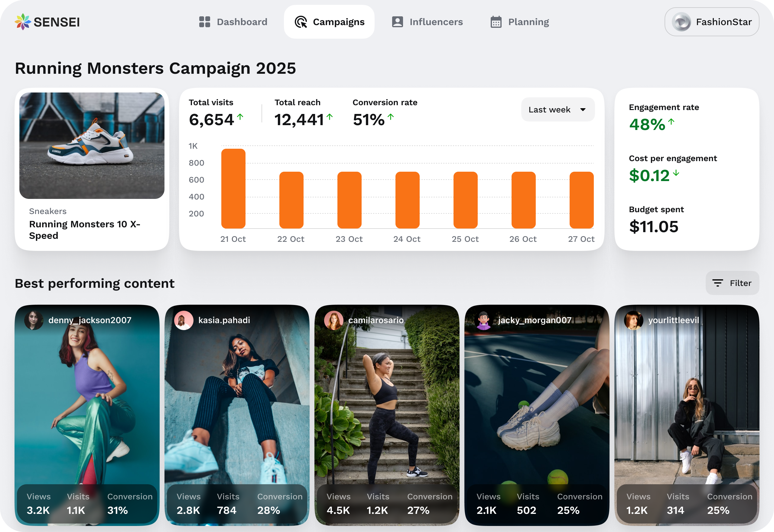Click kasia.pahadi's profile avatar
Image resolution: width=774 pixels, height=532 pixels.
click(184, 320)
